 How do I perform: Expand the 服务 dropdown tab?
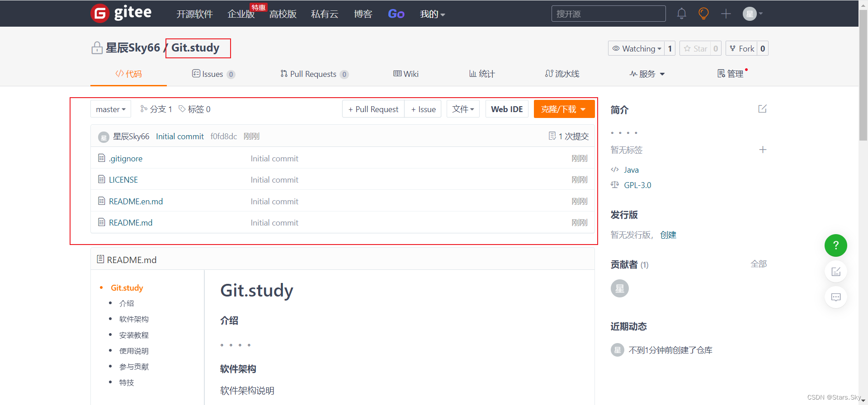(647, 74)
